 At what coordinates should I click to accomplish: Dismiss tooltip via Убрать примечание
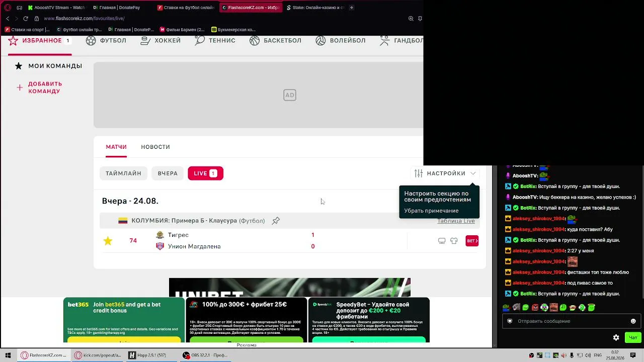click(431, 211)
